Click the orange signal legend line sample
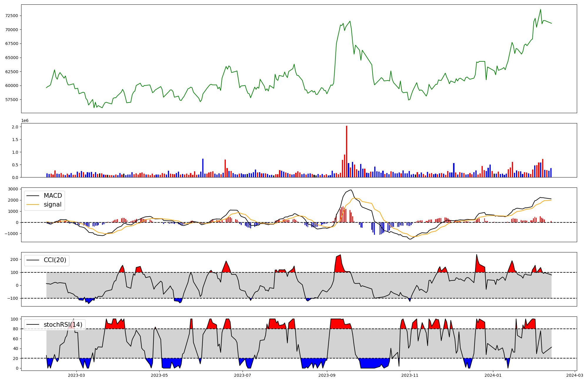Image resolution: width=588 pixels, height=382 pixels. click(x=33, y=205)
